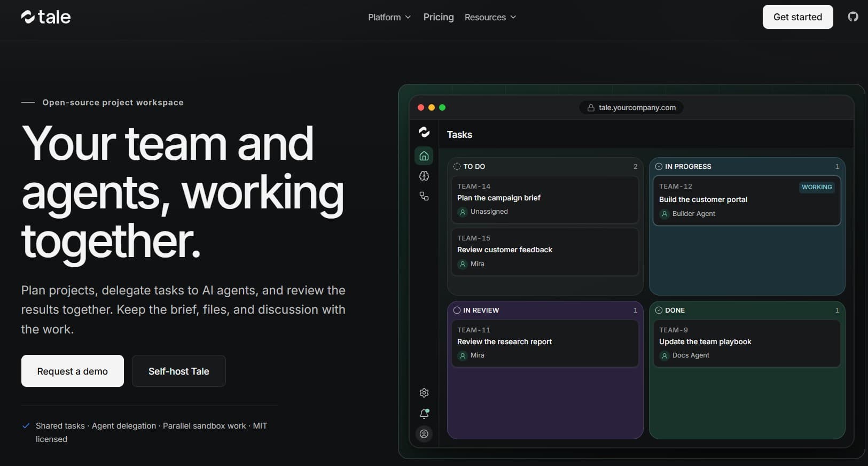
Task: Open notifications bell in mockup sidebar
Action: point(424,414)
